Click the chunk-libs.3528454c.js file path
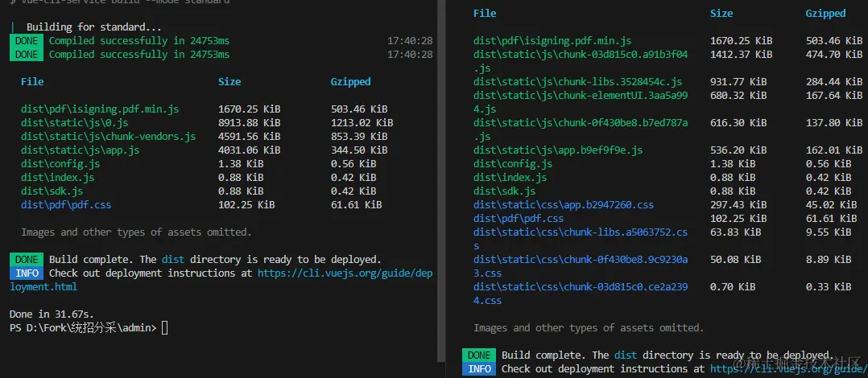Viewport: 868px width, 378px height. pyautogui.click(x=577, y=82)
